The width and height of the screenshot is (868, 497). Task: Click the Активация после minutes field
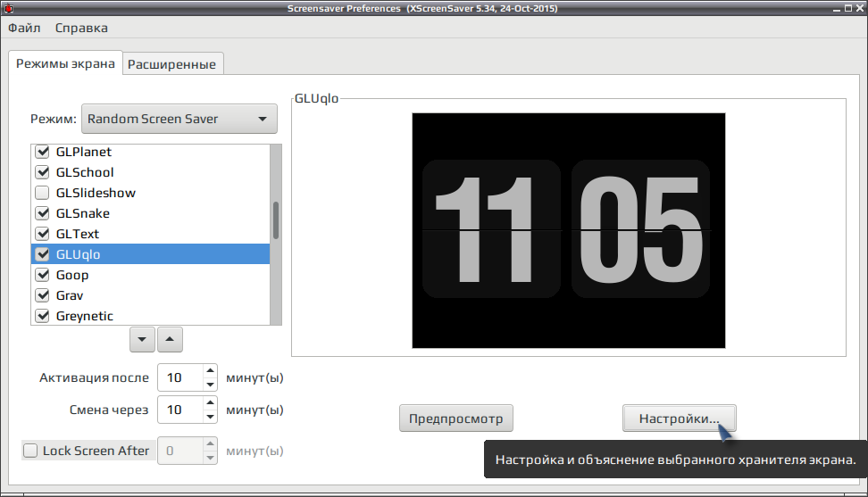point(180,377)
